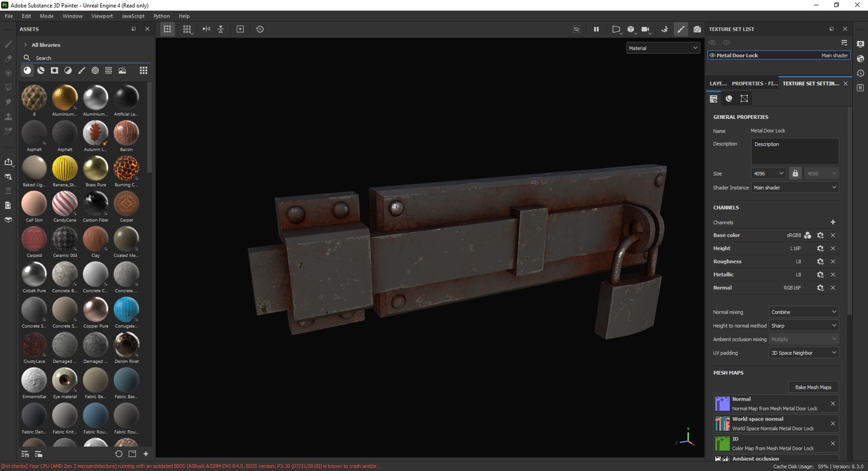Toggle size lock for texture resolution
This screenshot has height=471, width=868.
pyautogui.click(x=795, y=173)
